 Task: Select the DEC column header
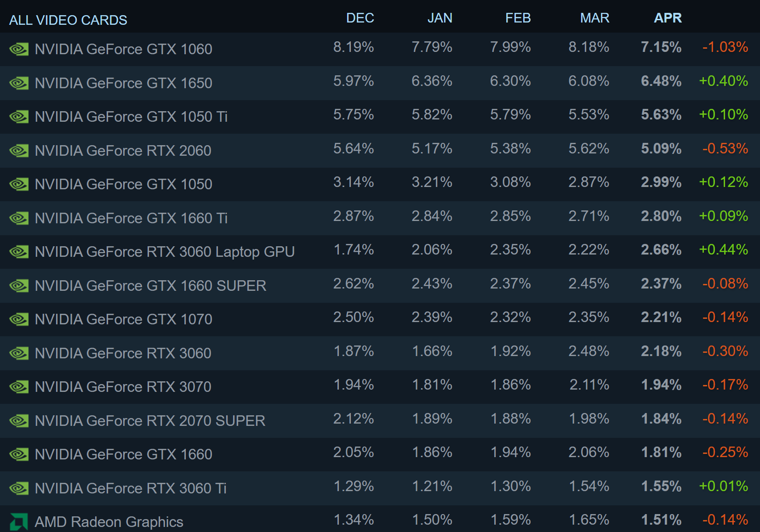tap(360, 18)
